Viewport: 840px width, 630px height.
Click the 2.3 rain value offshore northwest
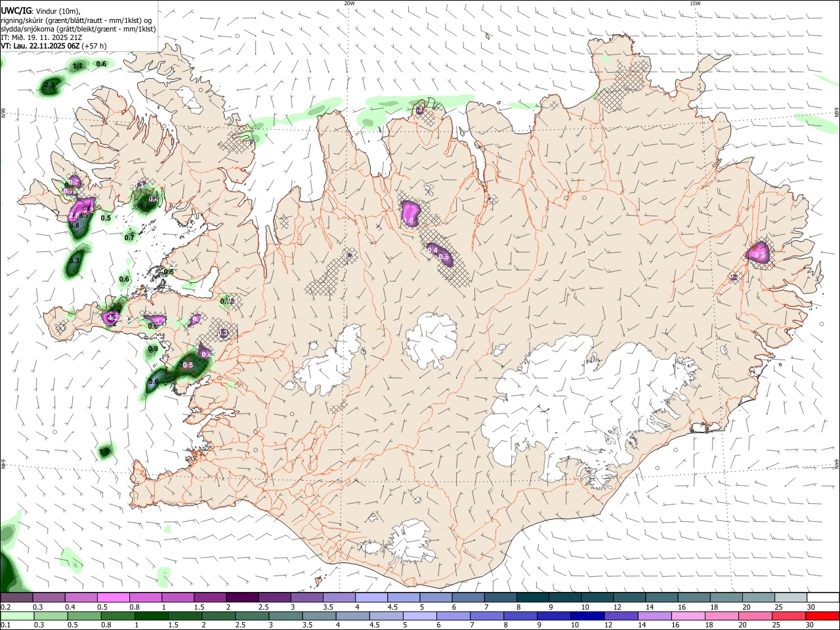coord(49,85)
